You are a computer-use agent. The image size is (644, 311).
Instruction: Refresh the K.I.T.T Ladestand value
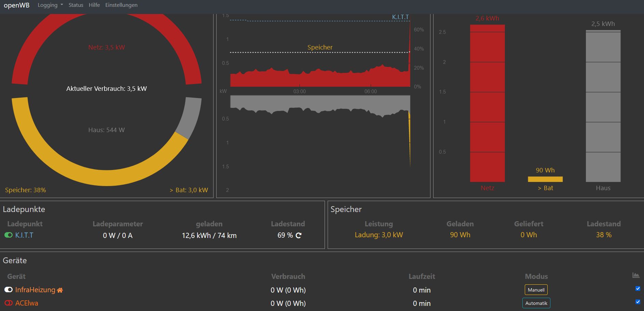[299, 235]
